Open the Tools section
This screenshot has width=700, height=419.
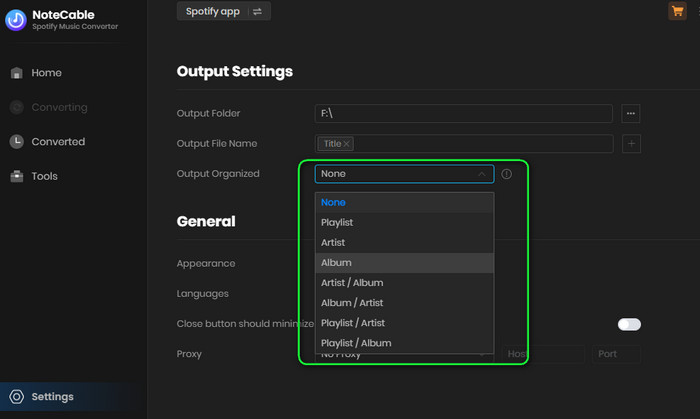coord(44,176)
